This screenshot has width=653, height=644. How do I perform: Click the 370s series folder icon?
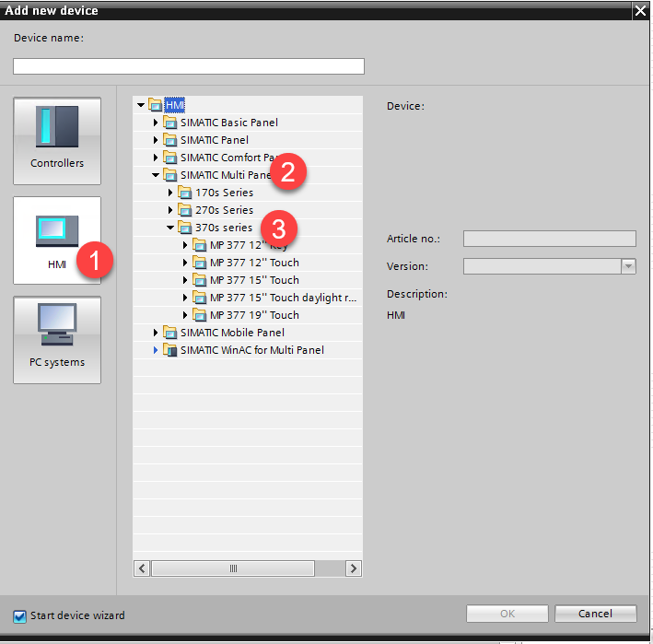(184, 228)
